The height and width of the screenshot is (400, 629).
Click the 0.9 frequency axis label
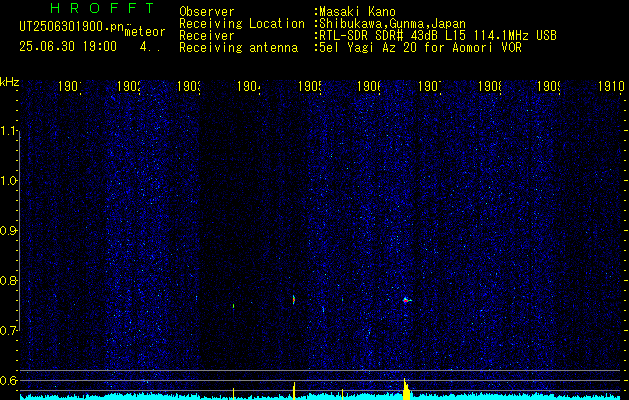click(x=8, y=231)
